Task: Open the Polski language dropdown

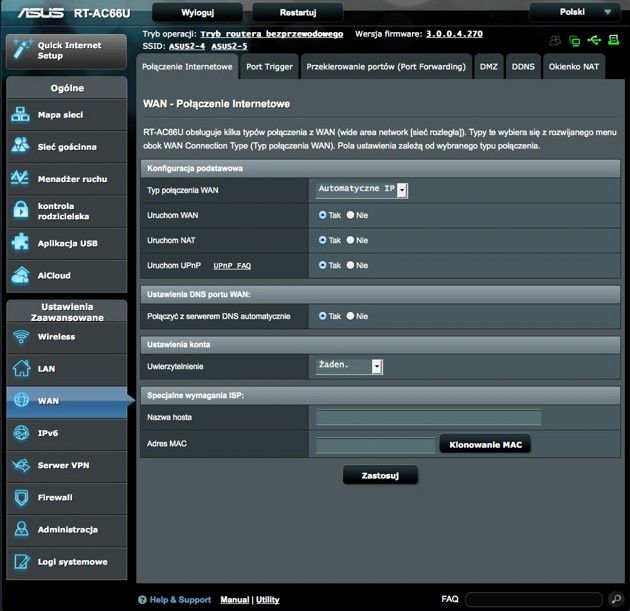Action: (577, 12)
